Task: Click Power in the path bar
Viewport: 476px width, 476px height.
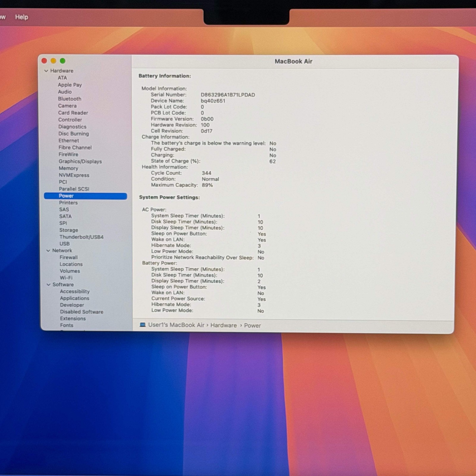Action: 252,325
